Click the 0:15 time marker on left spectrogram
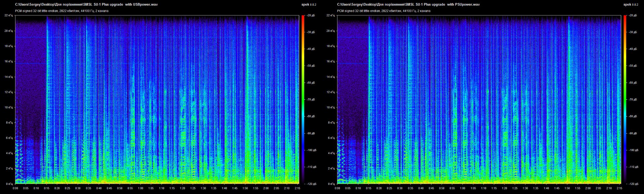 pos(47,188)
